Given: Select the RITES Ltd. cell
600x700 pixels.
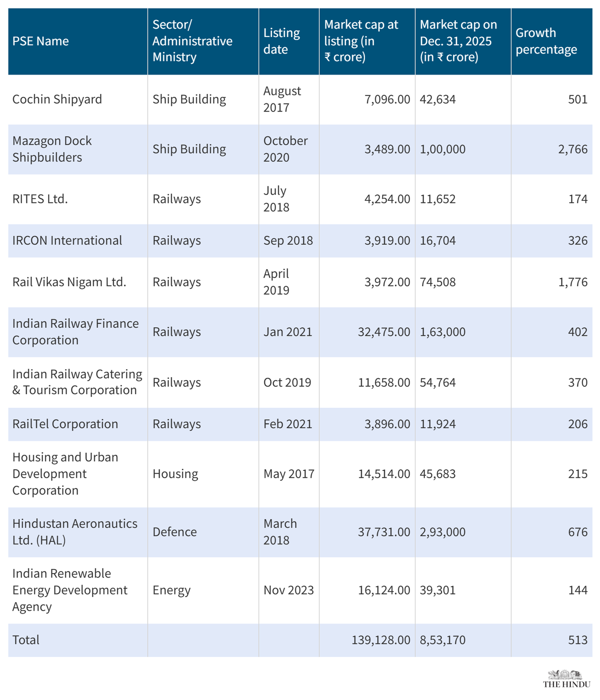Looking at the screenshot, I should coord(40,199).
